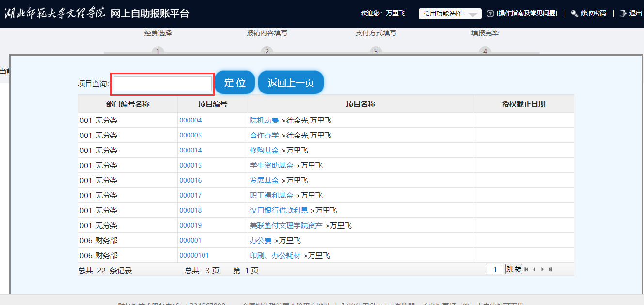
Task: Click the previous page arrow icon
Action: [534, 269]
